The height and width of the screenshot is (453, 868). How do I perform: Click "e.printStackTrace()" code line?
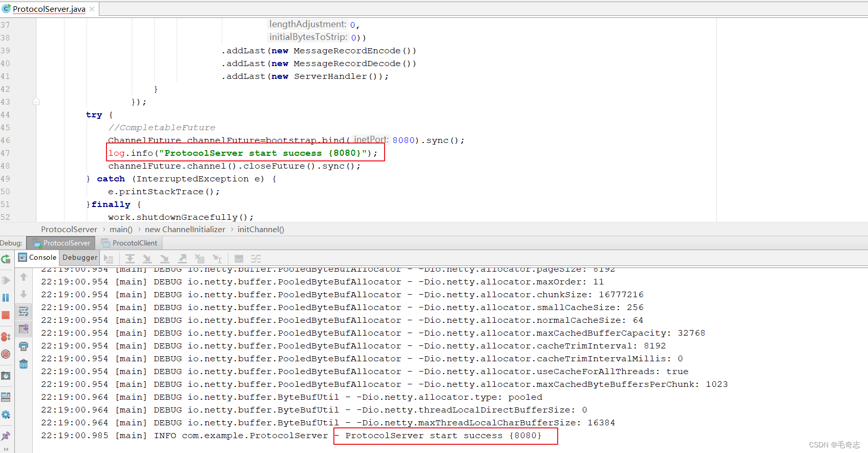164,192
